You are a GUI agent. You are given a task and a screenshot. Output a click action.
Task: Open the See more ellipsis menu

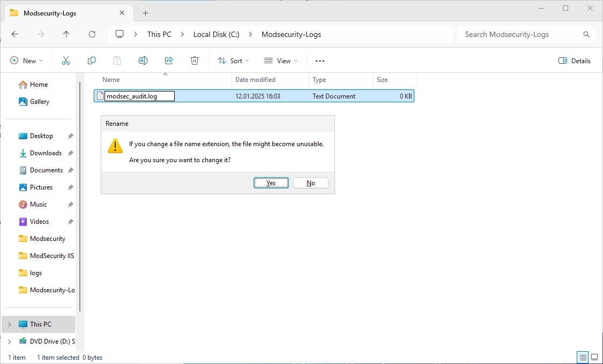click(320, 61)
